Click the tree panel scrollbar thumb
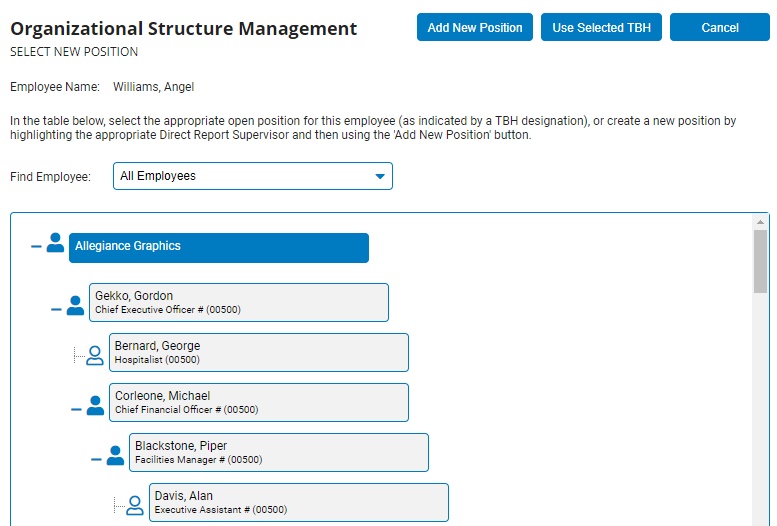Viewport: 777px width, 526px height. coord(760,261)
